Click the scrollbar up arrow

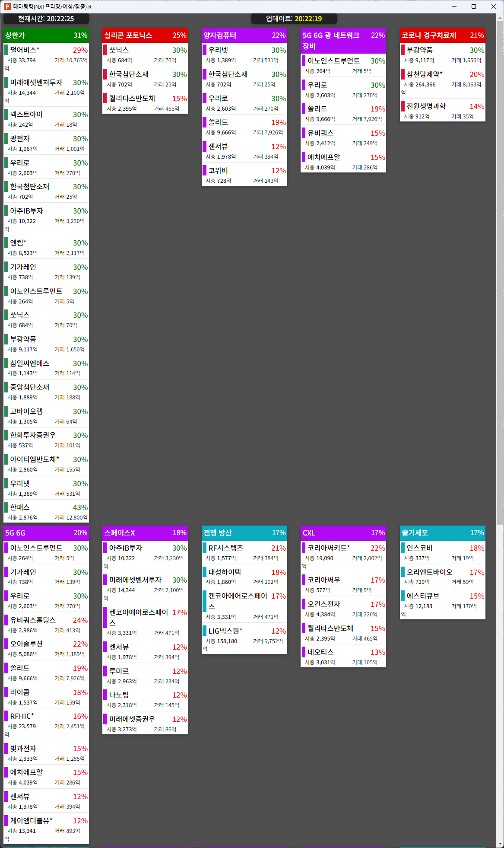(x=500, y=18)
